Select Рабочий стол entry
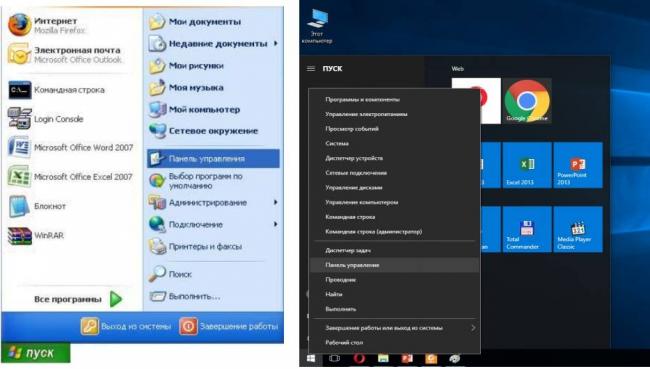The height and width of the screenshot is (369, 650). 394,343
